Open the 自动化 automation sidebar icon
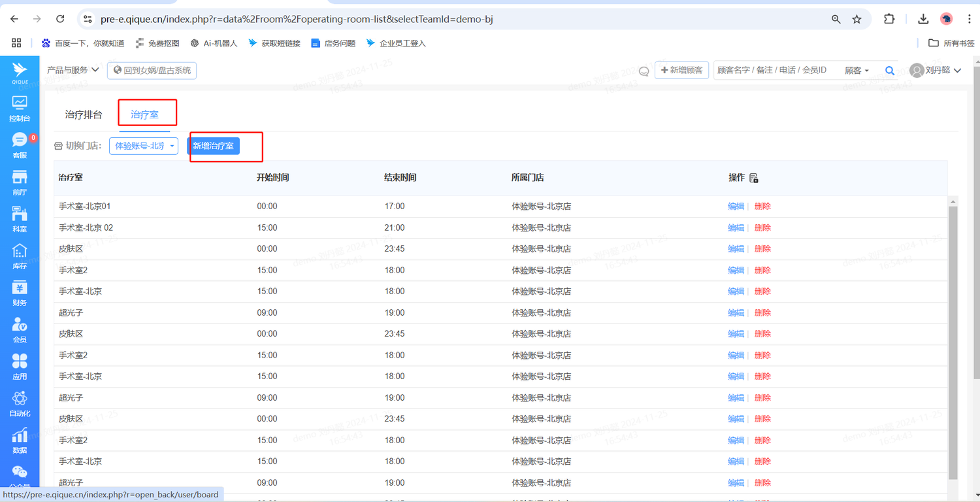This screenshot has height=502, width=980. [x=20, y=403]
